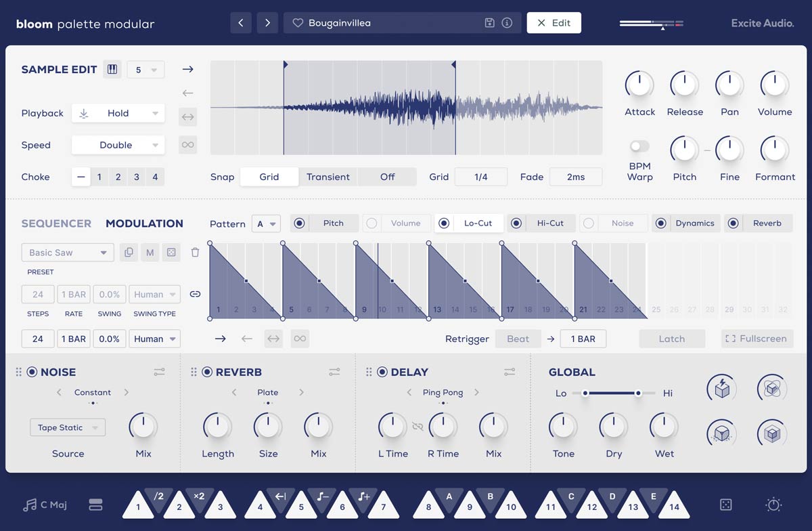The height and width of the screenshot is (531, 812).
Task: Randomize the pattern using the dice icon
Action: [171, 252]
